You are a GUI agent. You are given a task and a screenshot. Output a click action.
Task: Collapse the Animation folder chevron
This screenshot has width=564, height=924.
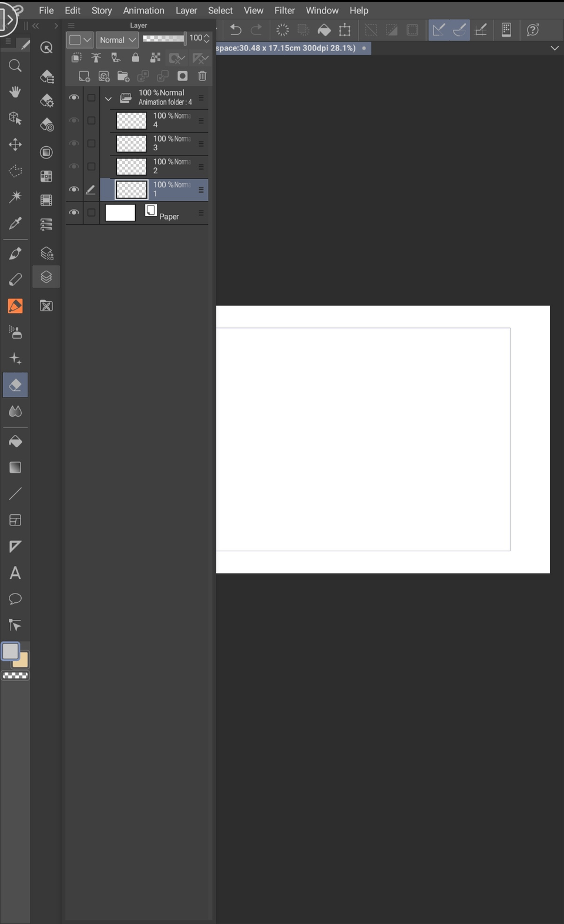tap(108, 99)
